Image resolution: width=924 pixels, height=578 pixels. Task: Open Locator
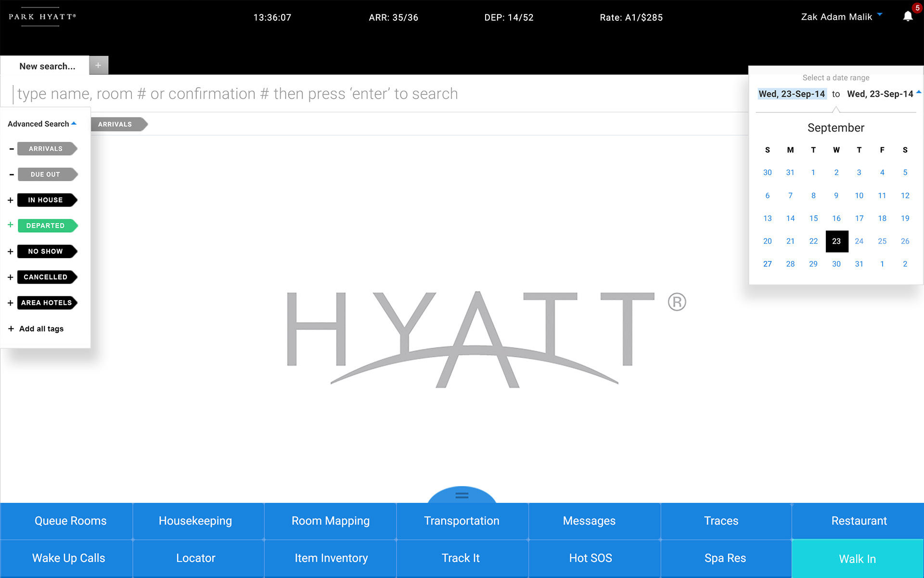pos(198,559)
